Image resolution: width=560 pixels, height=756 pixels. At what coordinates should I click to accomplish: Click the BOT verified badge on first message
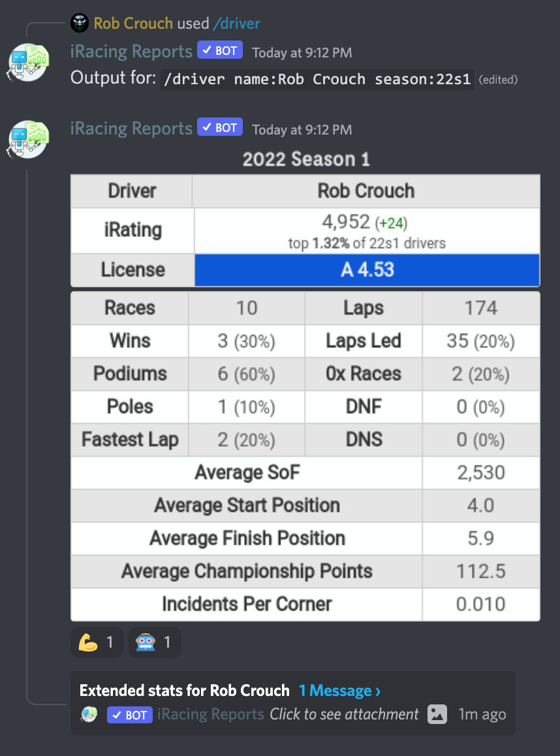tap(220, 51)
